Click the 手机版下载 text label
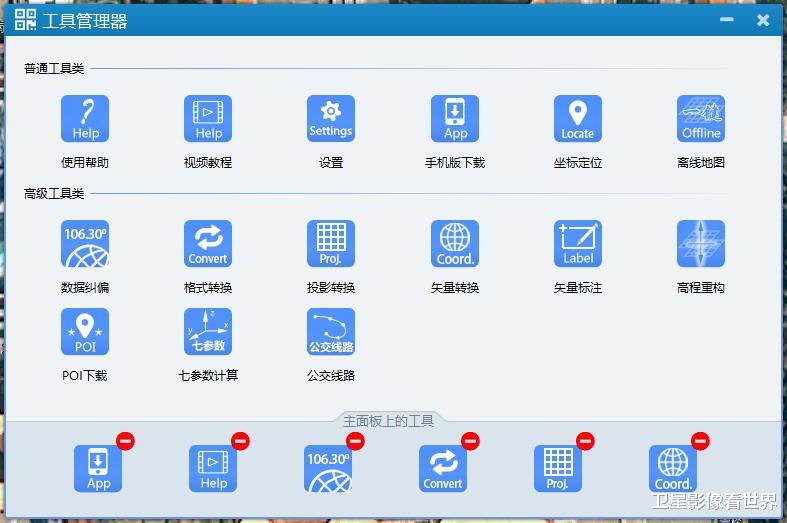 455,162
